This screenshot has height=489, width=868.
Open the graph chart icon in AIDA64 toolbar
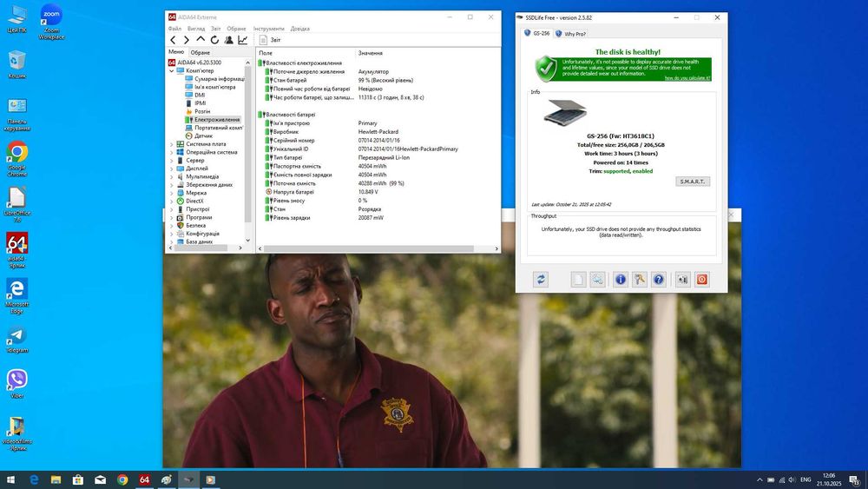pos(242,40)
